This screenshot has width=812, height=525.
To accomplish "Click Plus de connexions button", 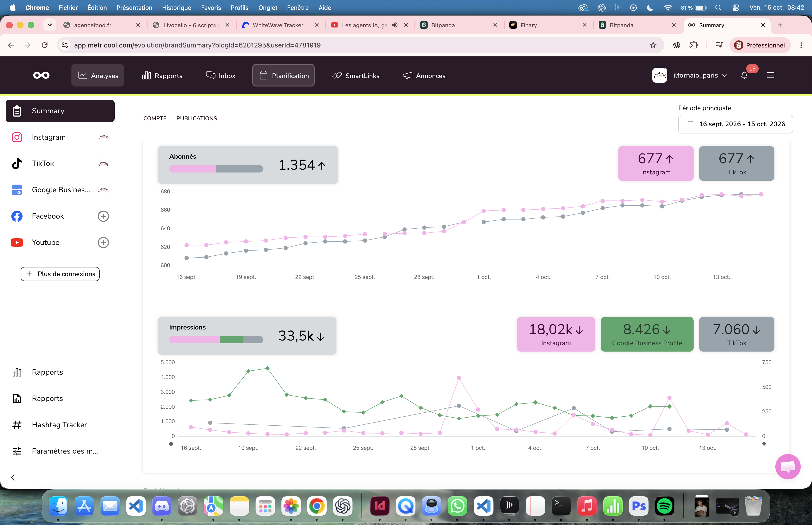I will click(60, 274).
